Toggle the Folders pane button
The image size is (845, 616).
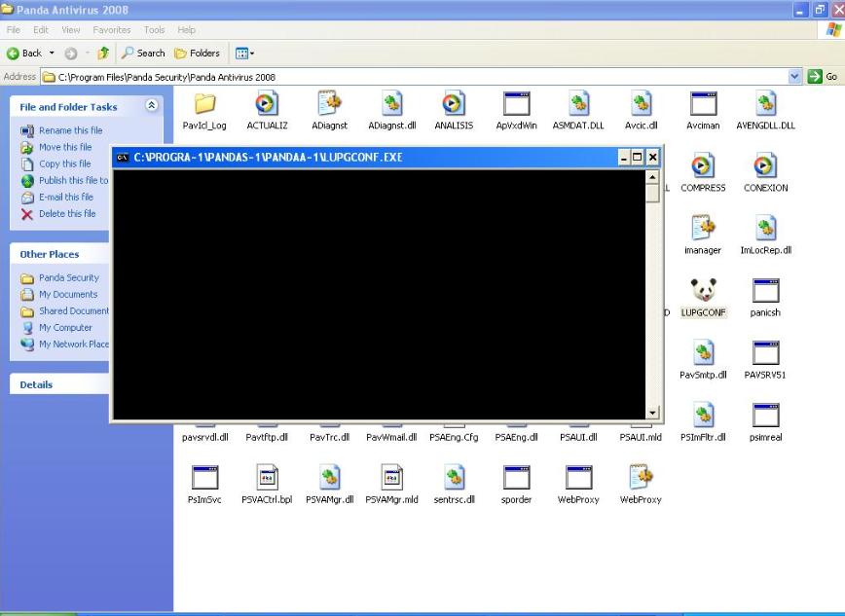pyautogui.click(x=197, y=54)
